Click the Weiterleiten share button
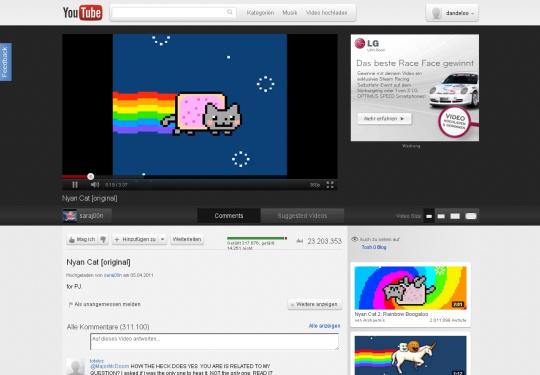This screenshot has height=375, width=540. point(187,239)
